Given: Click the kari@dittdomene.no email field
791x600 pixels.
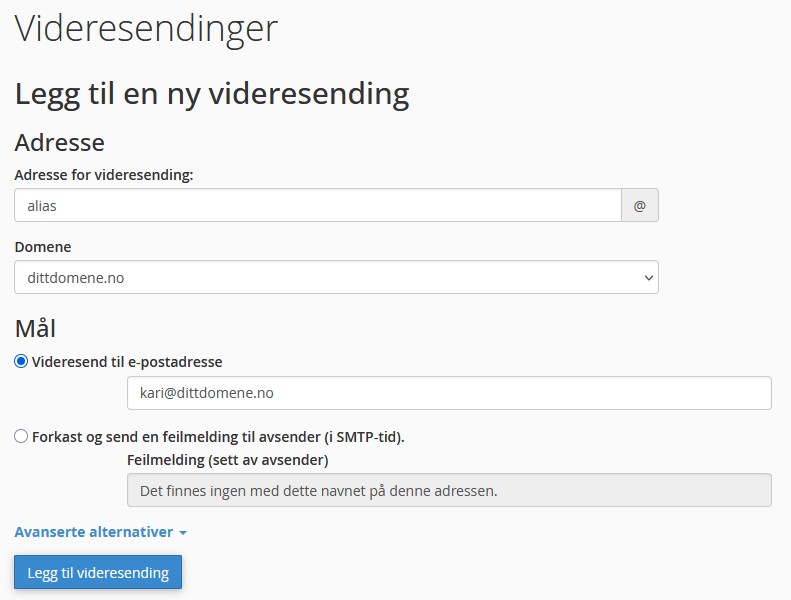Looking at the screenshot, I should coord(449,393).
